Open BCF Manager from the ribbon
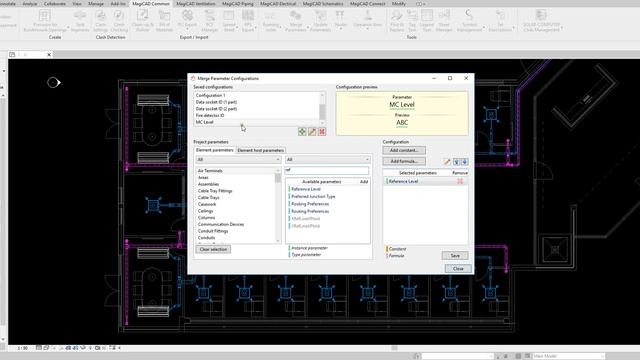Image resolution: width=640 pixels, height=360 pixels. coord(210,20)
